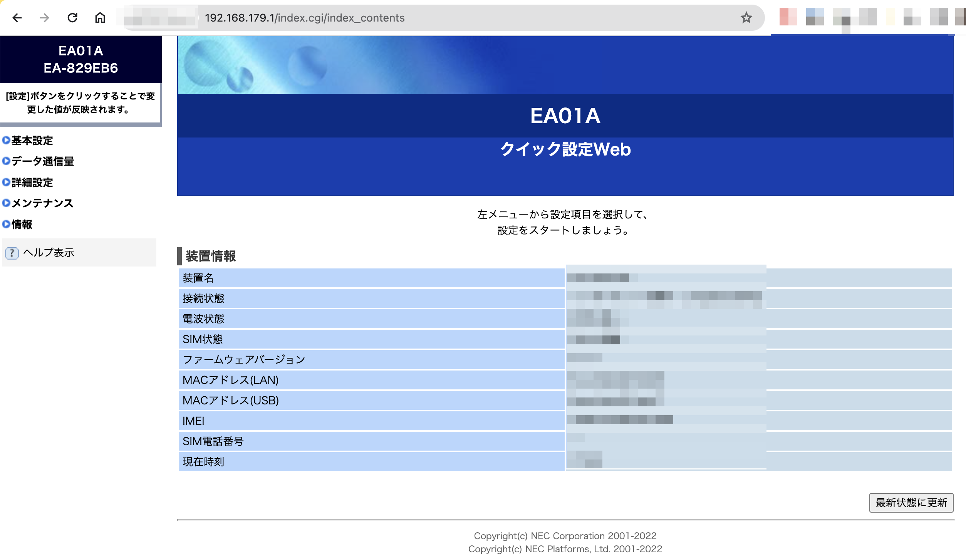966x560 pixels.
Task: Open ヘルプ表示 to show help
Action: click(x=49, y=253)
